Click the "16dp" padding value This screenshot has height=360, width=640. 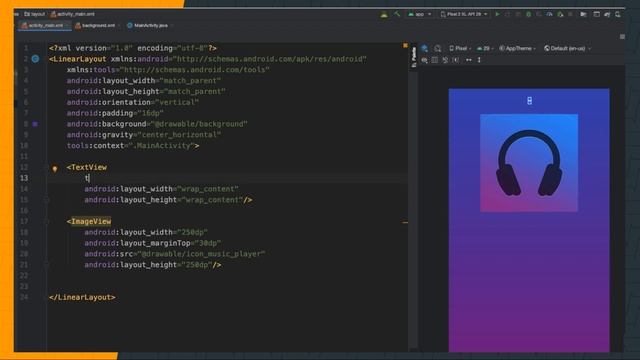click(151, 113)
